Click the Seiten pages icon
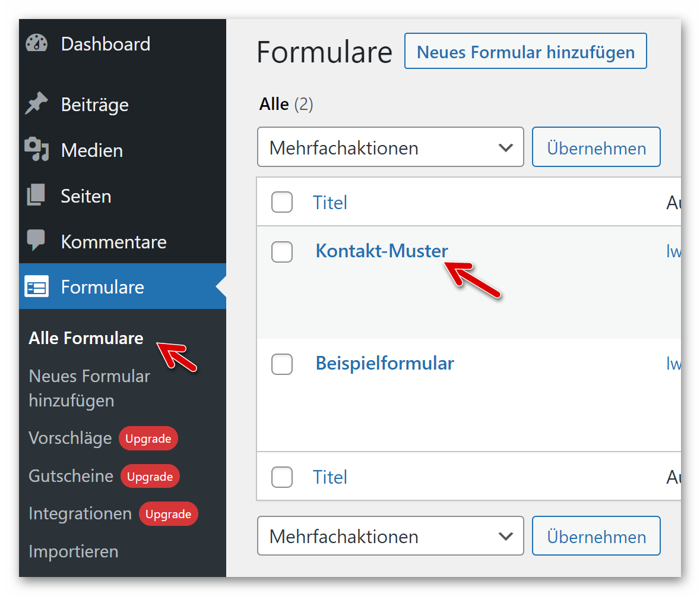This screenshot has height=596, width=700. (x=36, y=195)
